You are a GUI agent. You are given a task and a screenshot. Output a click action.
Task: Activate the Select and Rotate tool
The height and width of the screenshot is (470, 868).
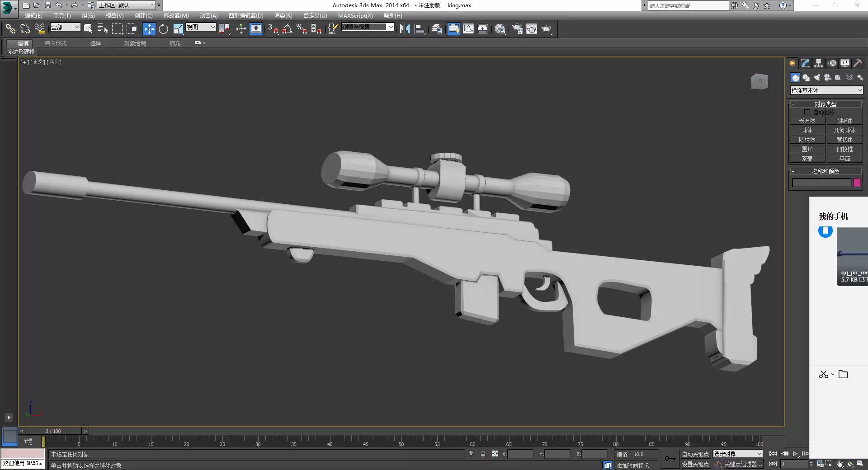click(x=163, y=29)
